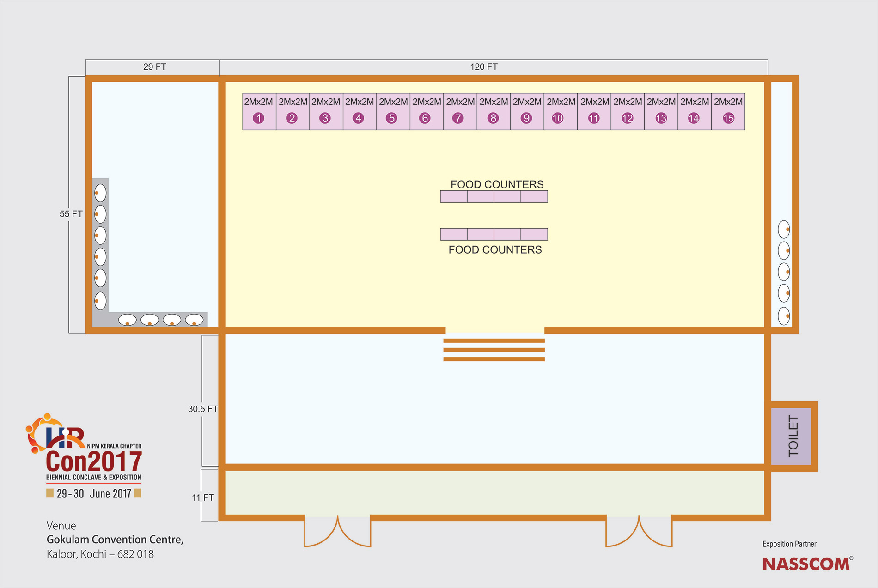The image size is (878, 588).
Task: Click the Gokulam Convention Centre venue link
Action: pyautogui.click(x=116, y=540)
